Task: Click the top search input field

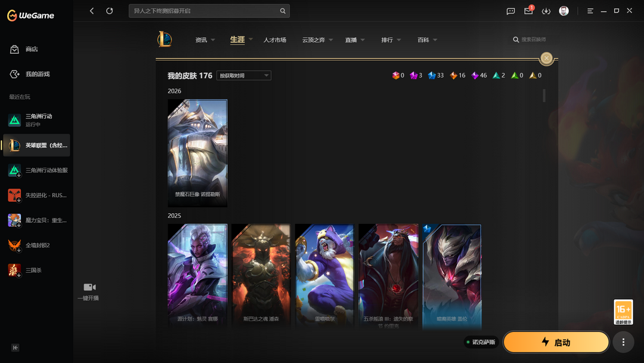Action: click(209, 11)
